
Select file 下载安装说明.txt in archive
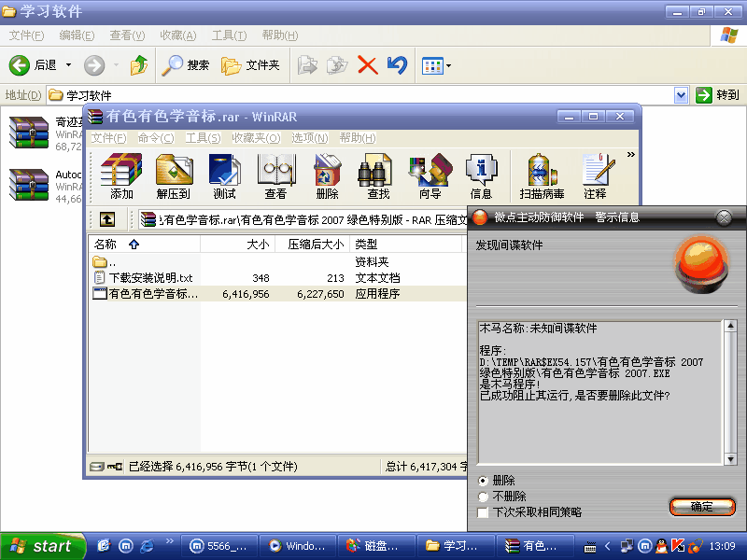coord(150,277)
